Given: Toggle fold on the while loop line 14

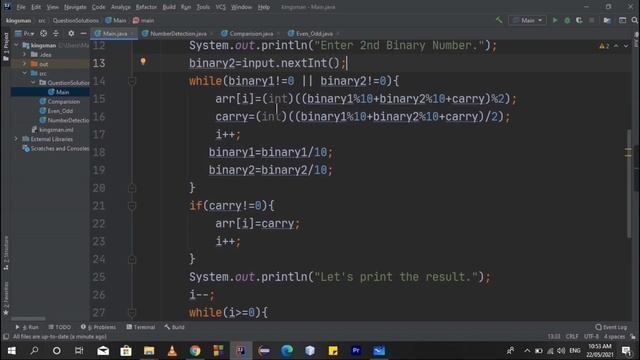Looking at the screenshot, I should (132, 81).
